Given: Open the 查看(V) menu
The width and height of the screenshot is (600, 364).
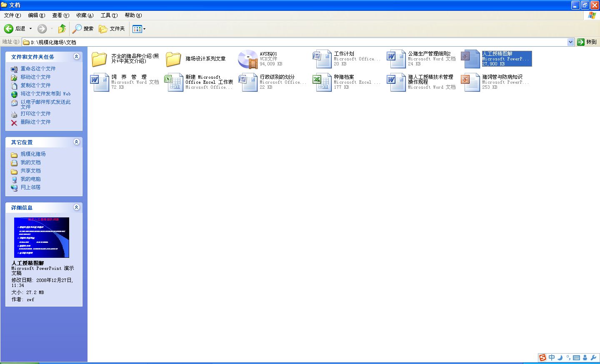Looking at the screenshot, I should (x=60, y=15).
